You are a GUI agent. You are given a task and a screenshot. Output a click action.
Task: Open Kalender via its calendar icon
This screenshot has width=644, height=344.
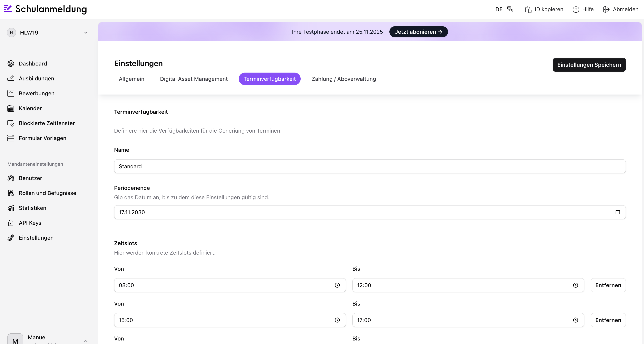[11, 108]
